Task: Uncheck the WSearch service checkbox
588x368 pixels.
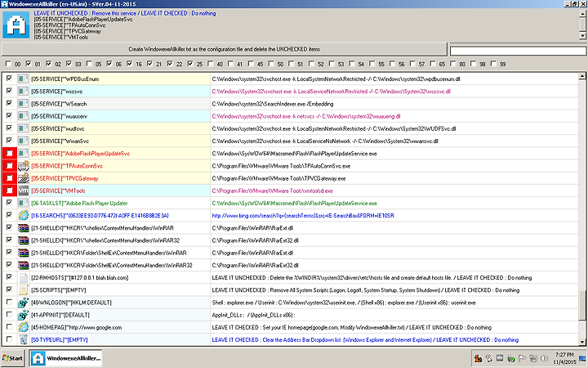Action: tap(9, 103)
